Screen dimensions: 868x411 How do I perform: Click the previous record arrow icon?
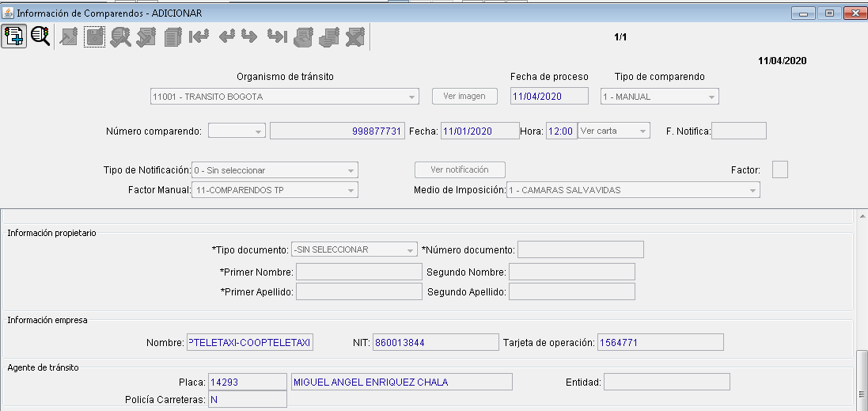(226, 36)
